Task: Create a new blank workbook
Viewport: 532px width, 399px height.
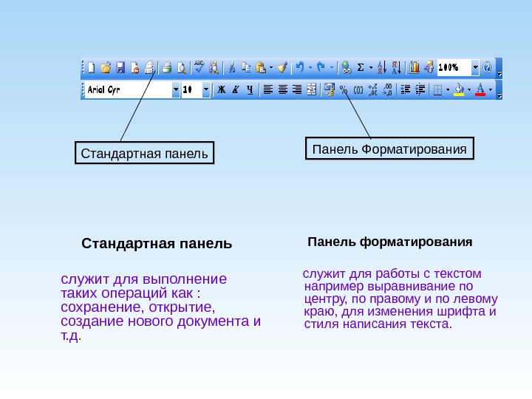Action: 92,67
